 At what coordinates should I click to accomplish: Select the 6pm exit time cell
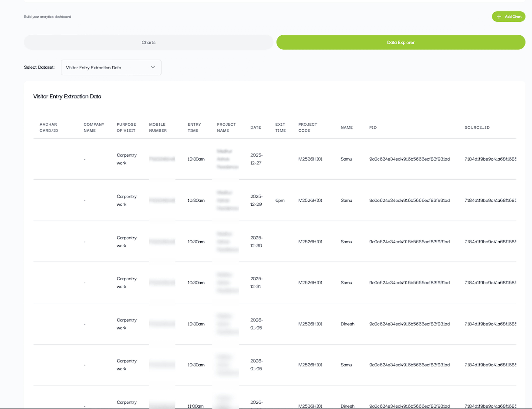[280, 200]
